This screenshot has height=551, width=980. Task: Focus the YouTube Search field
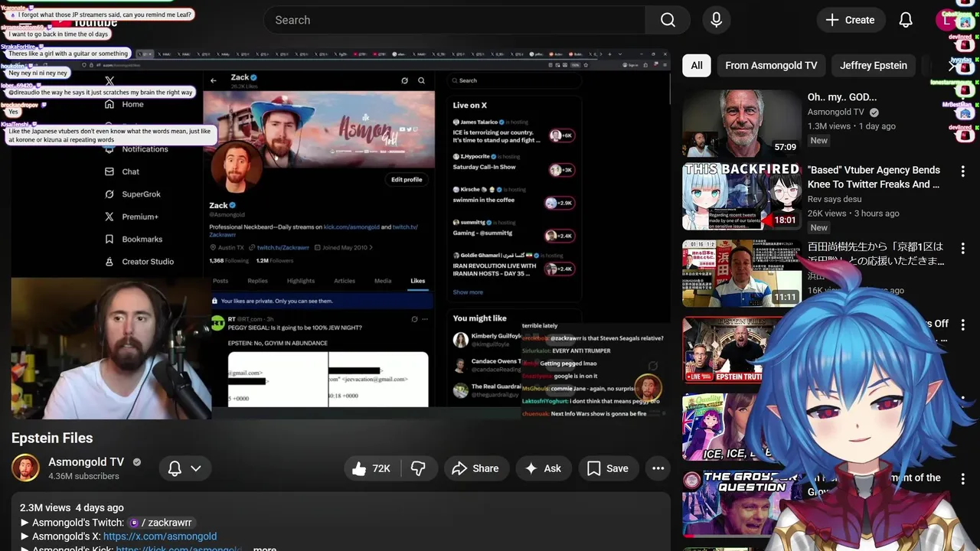click(x=455, y=20)
